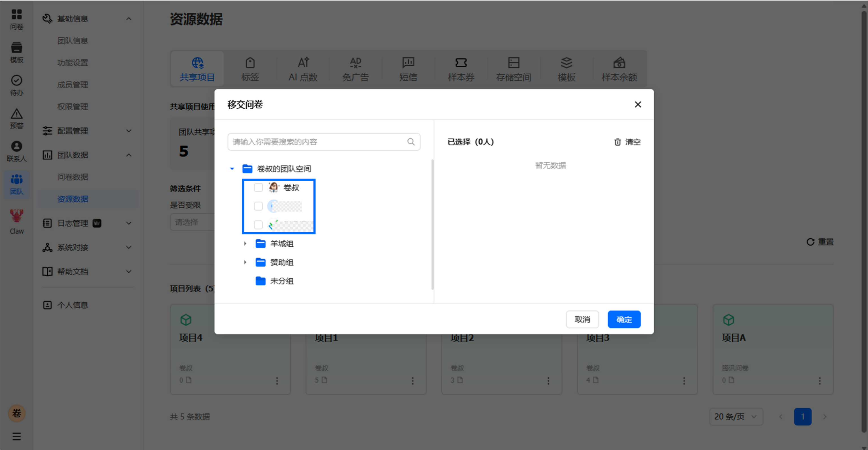
Task: Click the search magnifier icon in dialog
Action: [x=411, y=142]
